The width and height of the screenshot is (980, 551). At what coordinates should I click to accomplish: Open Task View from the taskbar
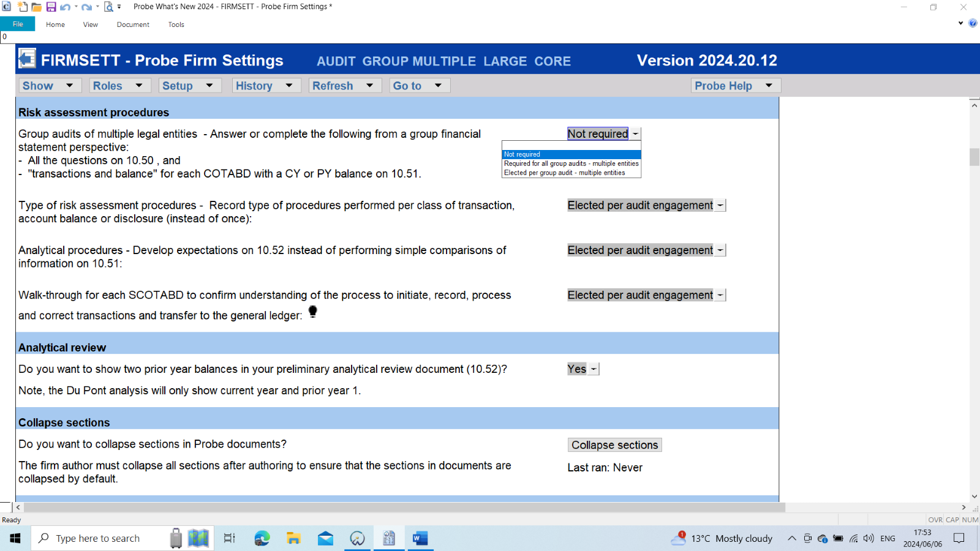[229, 538]
